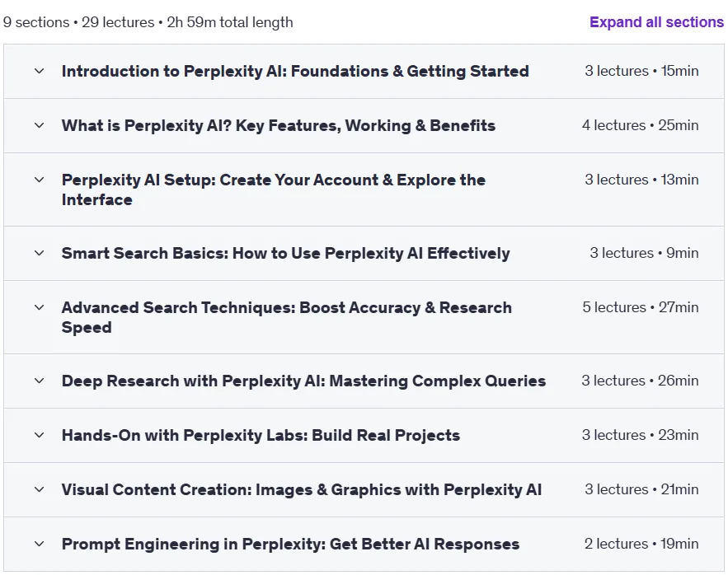This screenshot has width=728, height=575.
Task: Expand chevron for Visual Content Creation
Action: pyautogui.click(x=40, y=489)
